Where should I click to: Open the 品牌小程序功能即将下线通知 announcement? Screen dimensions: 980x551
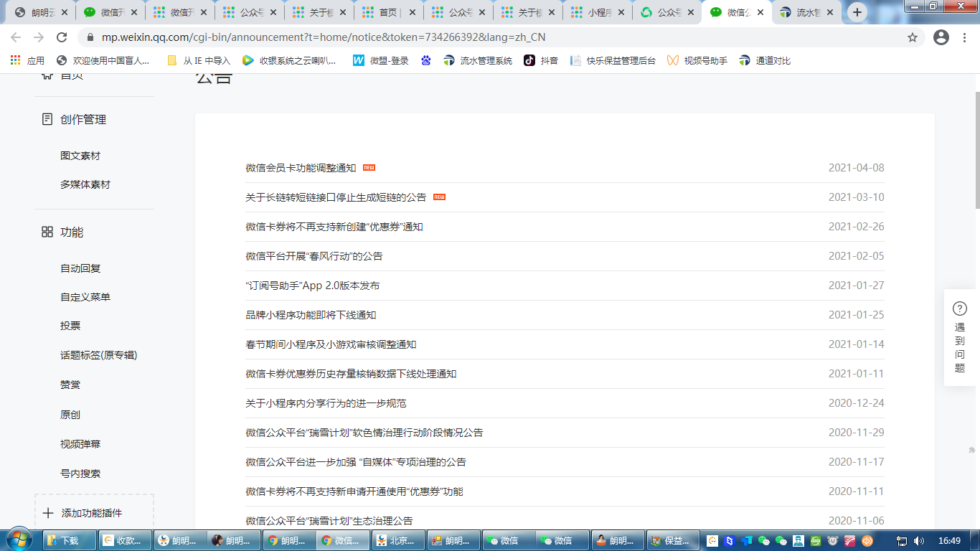311,315
